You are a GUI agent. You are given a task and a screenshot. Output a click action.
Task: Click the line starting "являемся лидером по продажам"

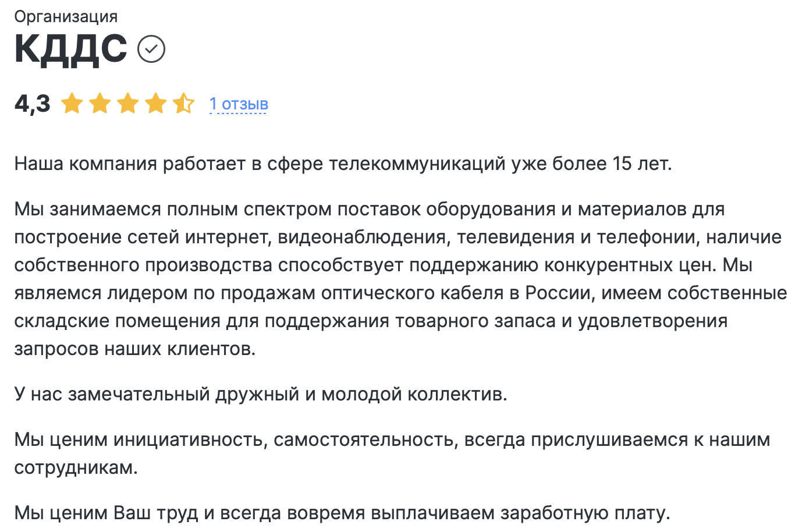pyautogui.click(x=400, y=293)
